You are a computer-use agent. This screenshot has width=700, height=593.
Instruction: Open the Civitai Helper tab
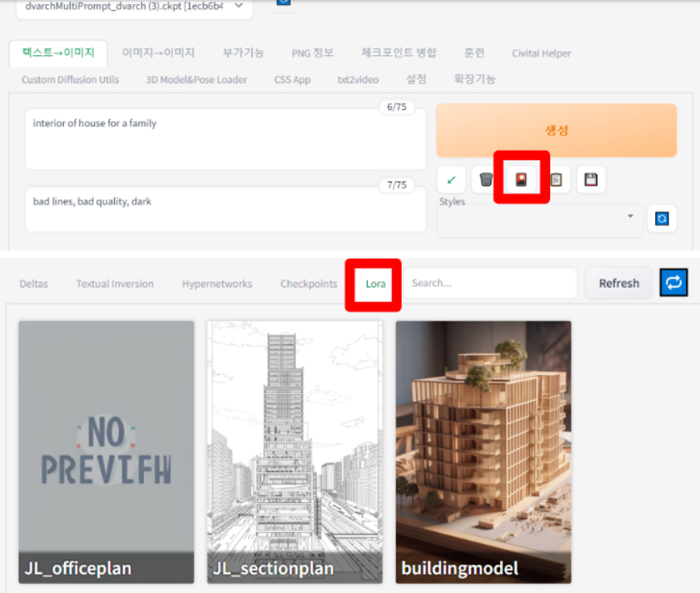(x=541, y=53)
